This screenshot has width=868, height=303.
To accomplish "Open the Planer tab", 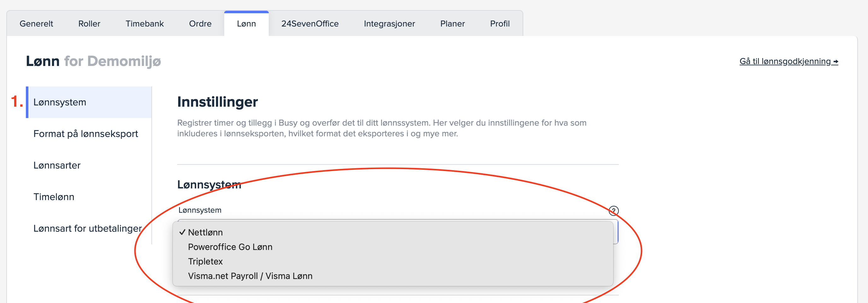I will pyautogui.click(x=452, y=24).
